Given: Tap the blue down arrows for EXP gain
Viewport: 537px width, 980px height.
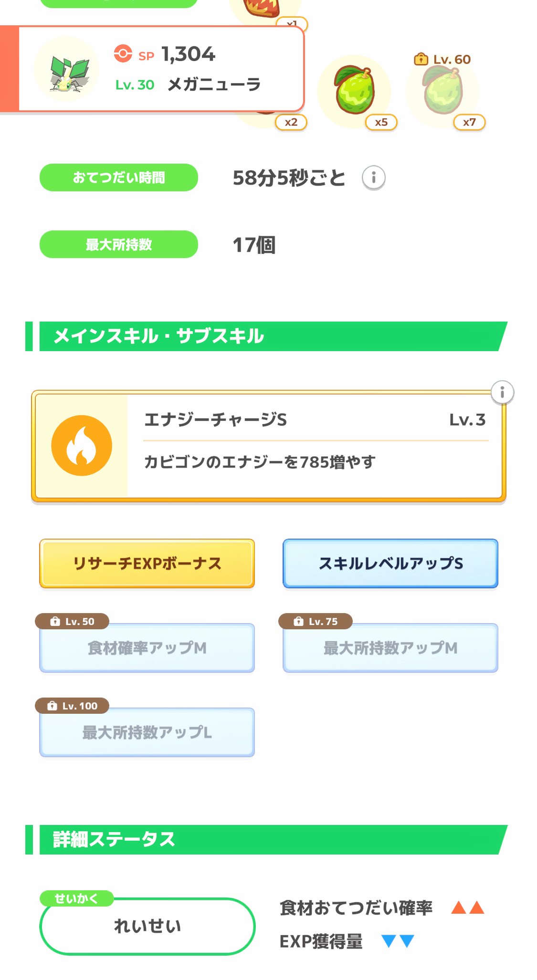Looking at the screenshot, I should point(398,941).
